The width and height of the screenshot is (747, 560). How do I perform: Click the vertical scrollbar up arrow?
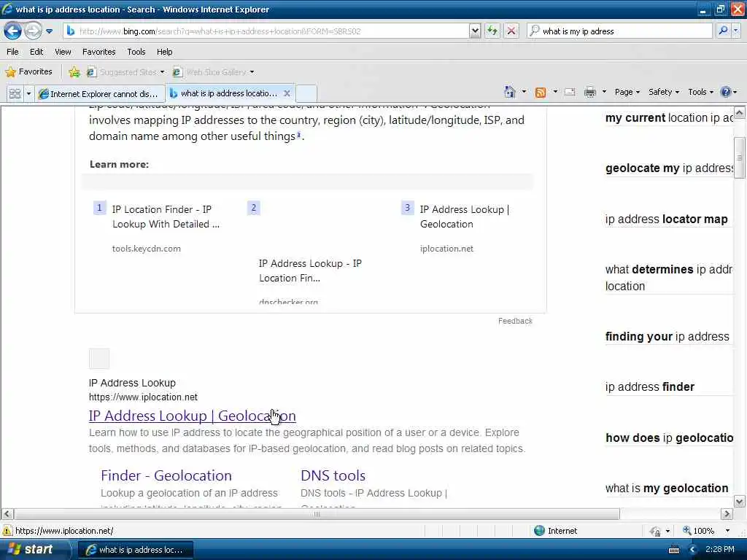[740, 112]
